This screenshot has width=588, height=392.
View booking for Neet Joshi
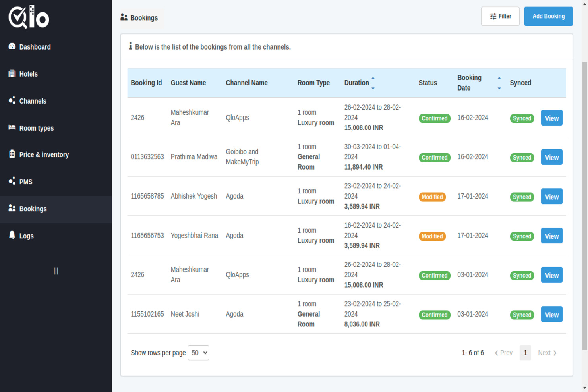coord(551,315)
